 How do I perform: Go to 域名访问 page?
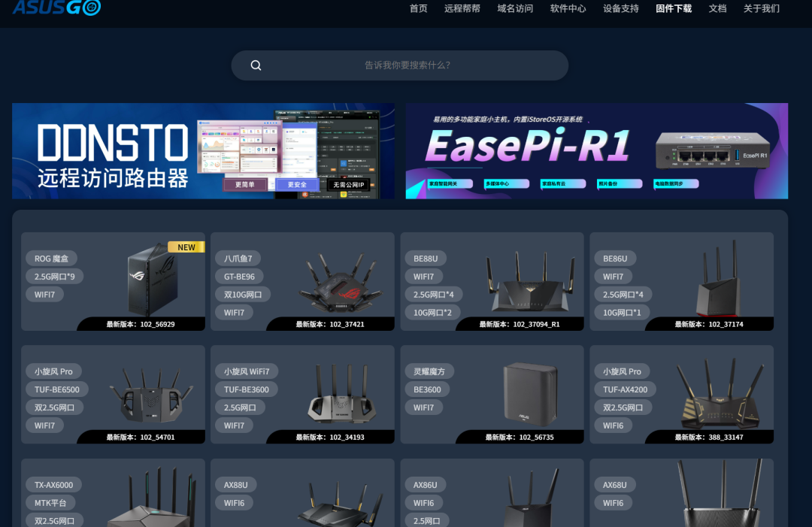pyautogui.click(x=515, y=8)
